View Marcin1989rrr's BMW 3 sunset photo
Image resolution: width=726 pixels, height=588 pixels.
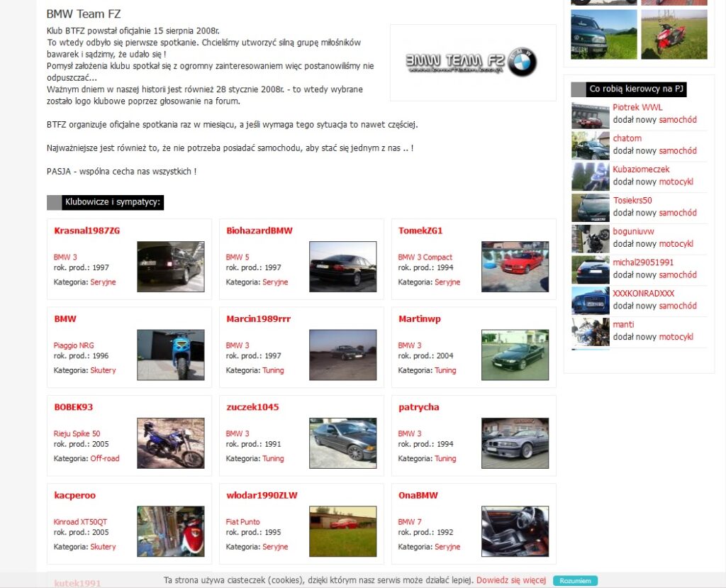(342, 355)
